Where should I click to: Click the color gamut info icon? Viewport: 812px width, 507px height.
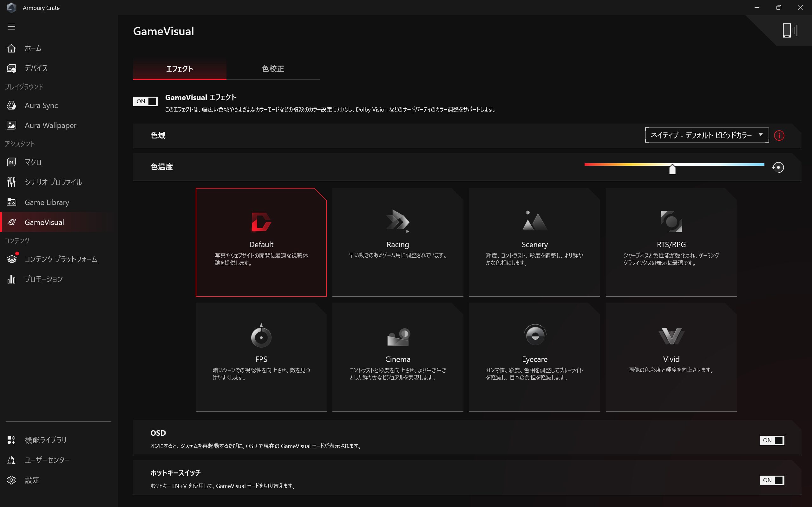click(779, 136)
